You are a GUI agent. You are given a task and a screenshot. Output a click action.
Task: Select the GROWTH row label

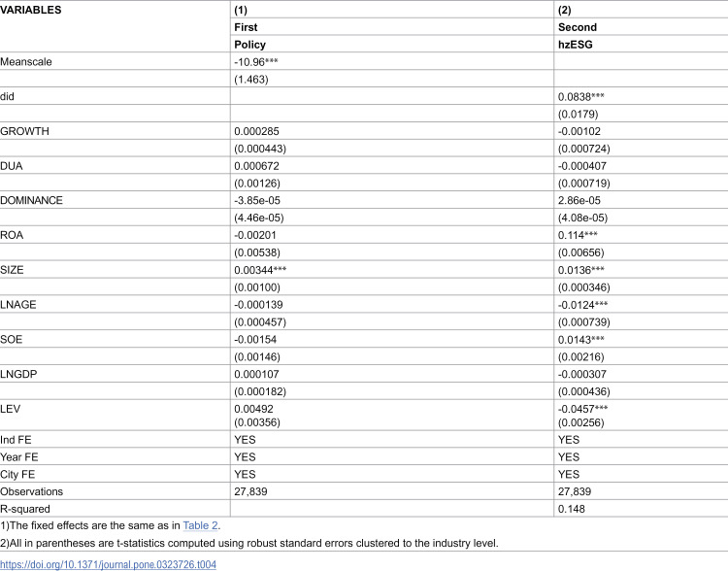tap(24, 131)
